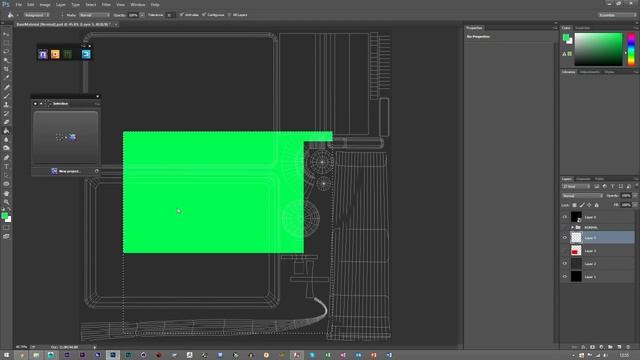Screen dimensions: 640x360
Task: Open the layer Fill dropdown arrow
Action: point(635,205)
